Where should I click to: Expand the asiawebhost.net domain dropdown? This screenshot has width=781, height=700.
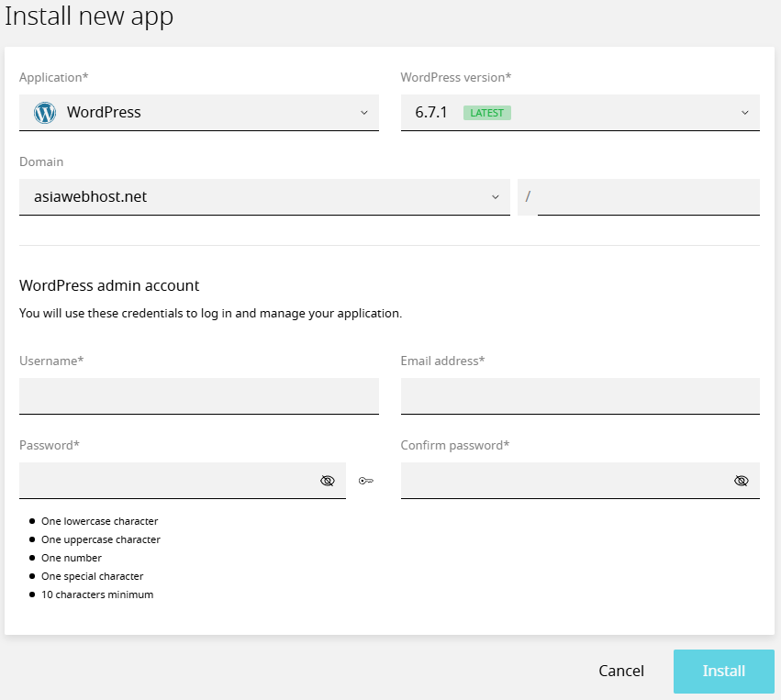pyautogui.click(x=264, y=197)
